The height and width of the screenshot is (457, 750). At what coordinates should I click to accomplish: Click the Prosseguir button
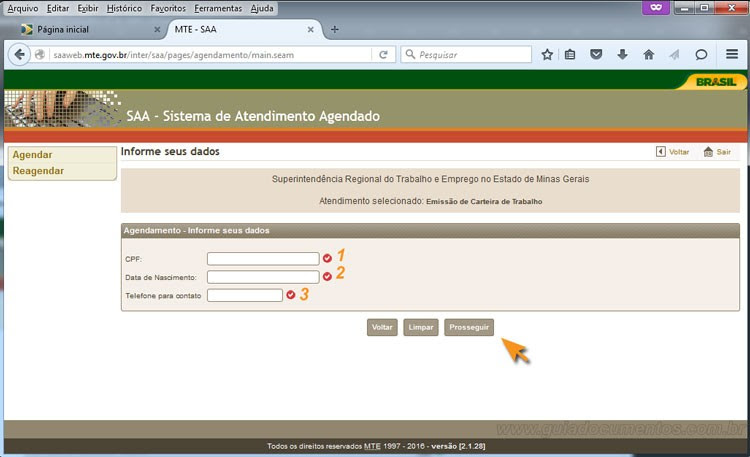[x=469, y=327]
